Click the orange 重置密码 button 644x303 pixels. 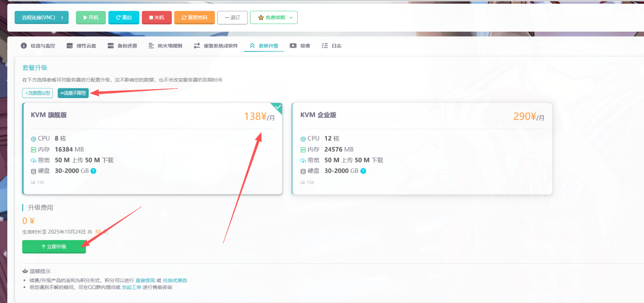(x=194, y=18)
